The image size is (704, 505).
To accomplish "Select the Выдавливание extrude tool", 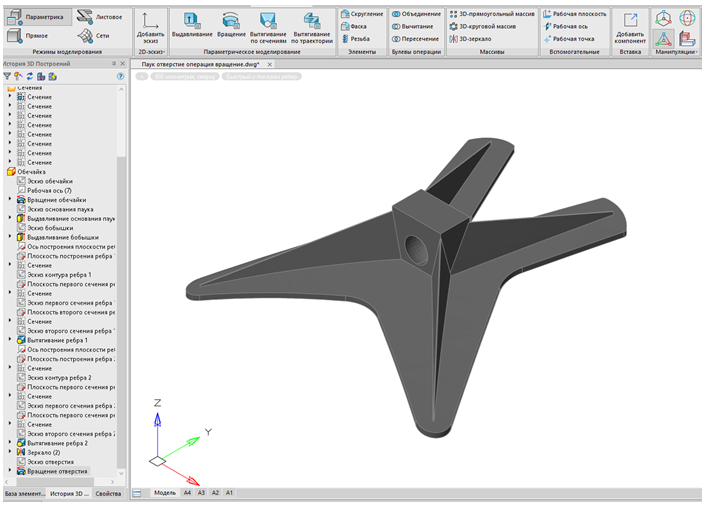I will 191,26.
